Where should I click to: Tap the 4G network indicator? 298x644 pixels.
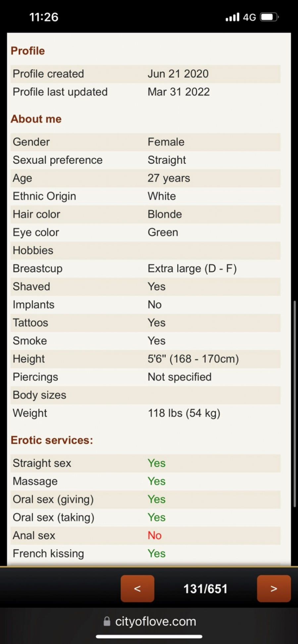pyautogui.click(x=249, y=17)
